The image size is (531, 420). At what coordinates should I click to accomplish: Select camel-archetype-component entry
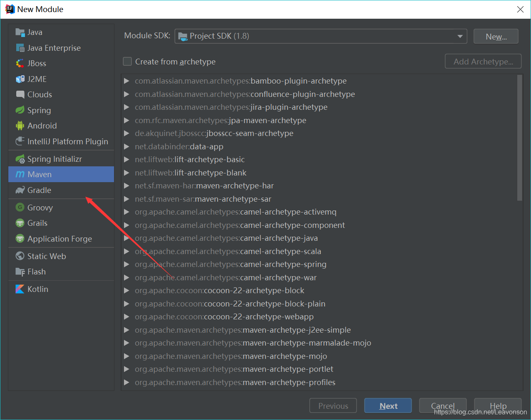point(240,225)
